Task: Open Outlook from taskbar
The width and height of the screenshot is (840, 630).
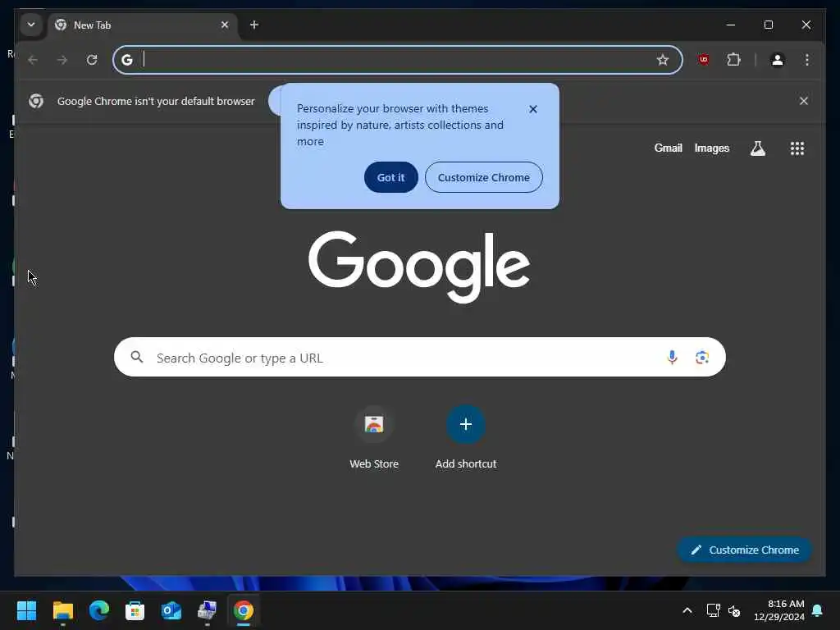Action: coord(171,610)
